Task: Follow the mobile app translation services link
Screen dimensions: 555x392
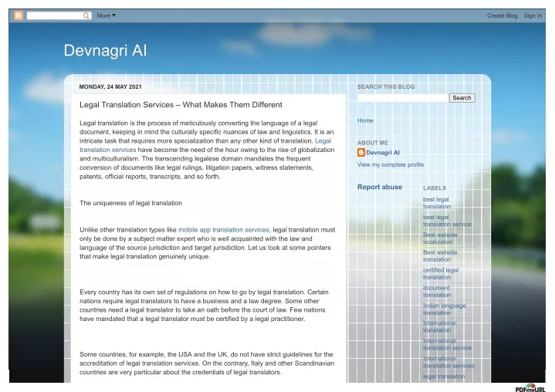Action: [224, 230]
